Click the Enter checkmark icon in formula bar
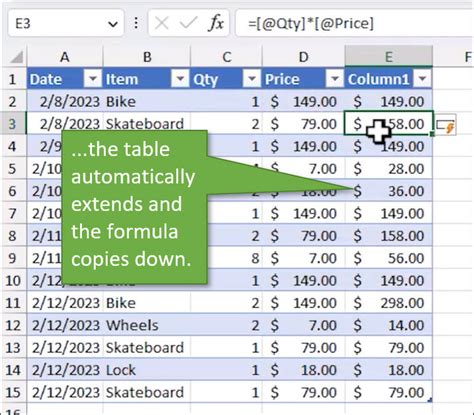Screen dimensions: 474x415 coord(188,23)
